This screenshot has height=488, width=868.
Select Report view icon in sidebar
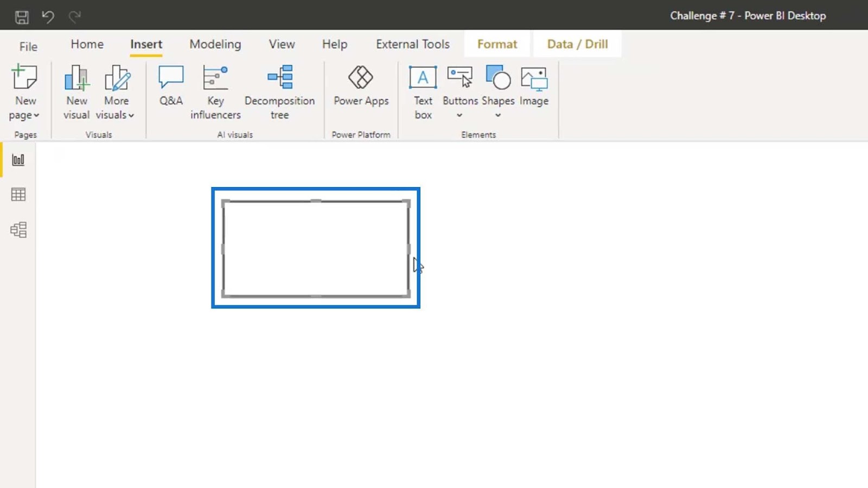click(x=18, y=160)
